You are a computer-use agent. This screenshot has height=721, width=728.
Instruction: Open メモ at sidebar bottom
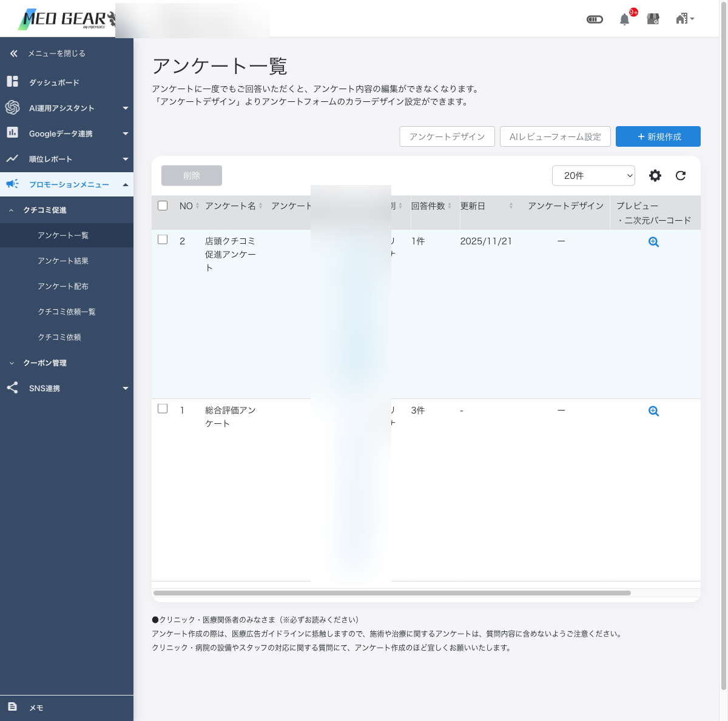pyautogui.click(x=67, y=708)
